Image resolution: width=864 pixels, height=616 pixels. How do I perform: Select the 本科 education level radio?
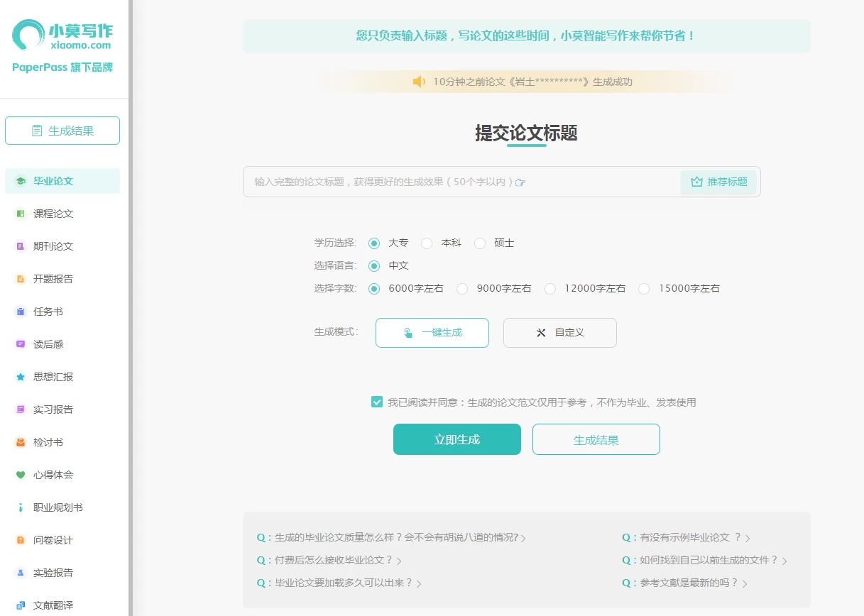427,243
